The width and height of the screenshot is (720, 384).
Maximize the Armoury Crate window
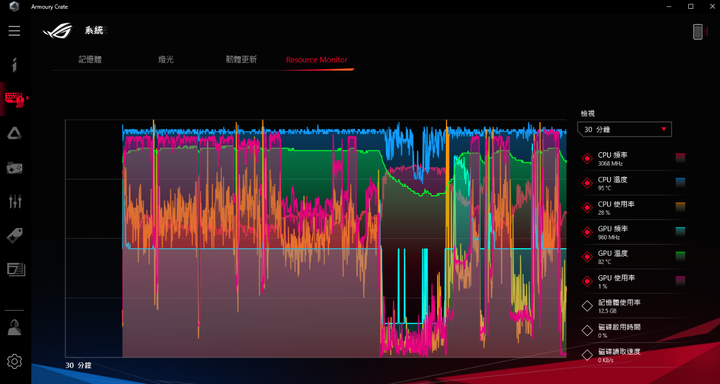click(690, 6)
